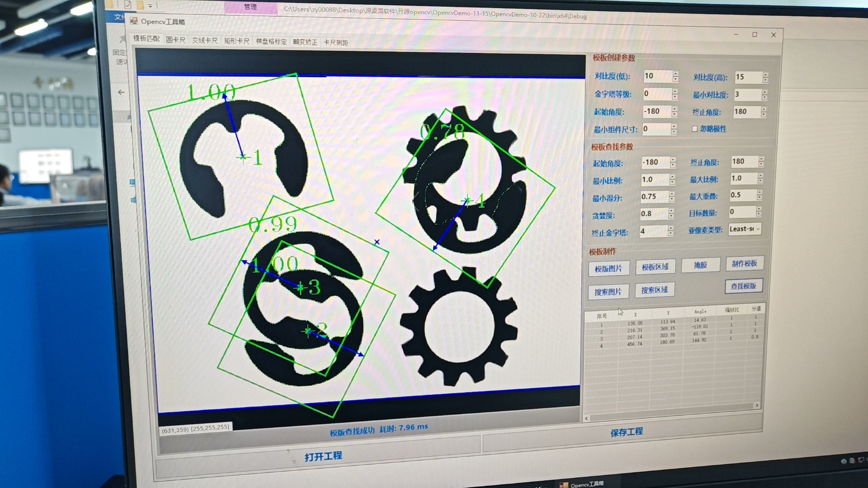Image resolution: width=868 pixels, height=488 pixels.
Task: Click the Explorer back arrow icon
Action: pyautogui.click(x=121, y=92)
